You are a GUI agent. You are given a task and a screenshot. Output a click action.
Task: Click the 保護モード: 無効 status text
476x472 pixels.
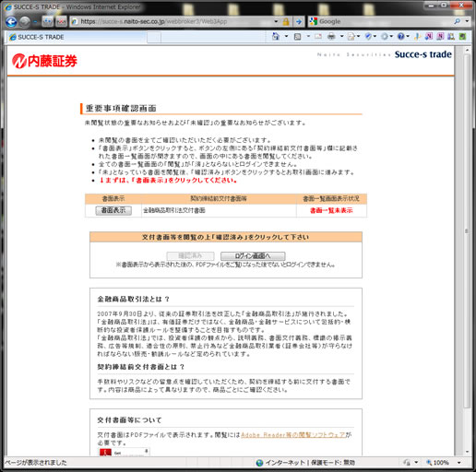pyautogui.click(x=333, y=463)
